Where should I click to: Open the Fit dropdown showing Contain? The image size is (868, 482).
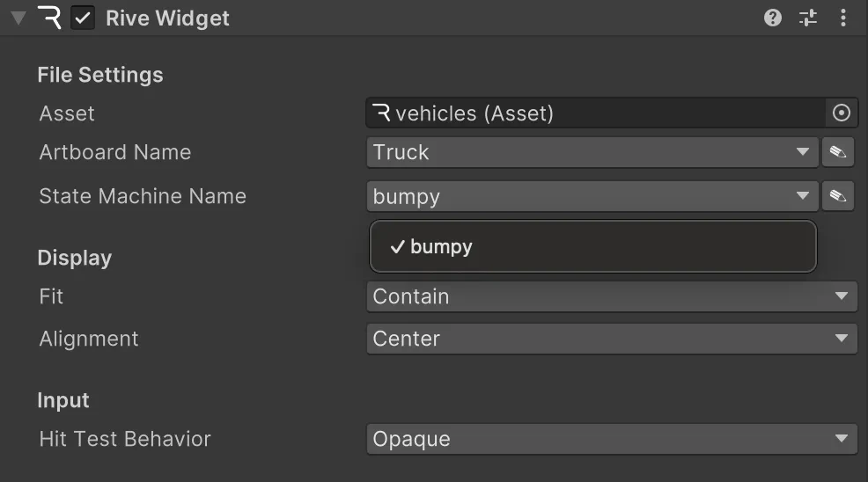pyautogui.click(x=611, y=296)
